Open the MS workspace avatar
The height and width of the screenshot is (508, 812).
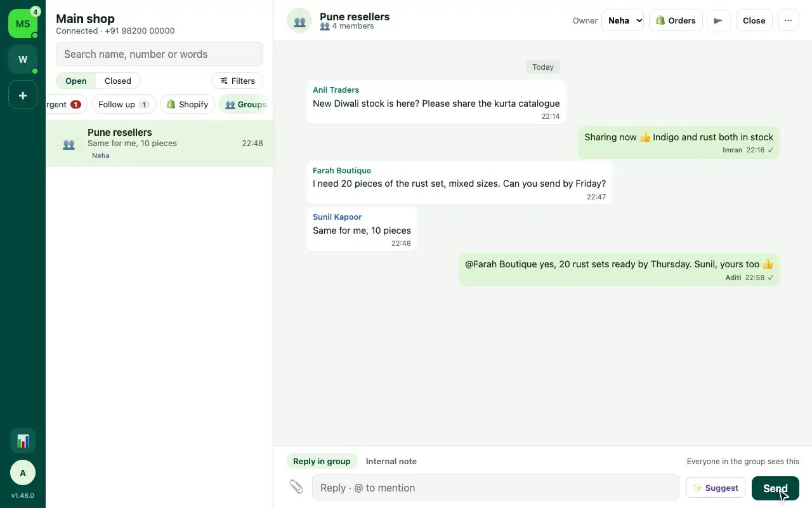point(23,23)
